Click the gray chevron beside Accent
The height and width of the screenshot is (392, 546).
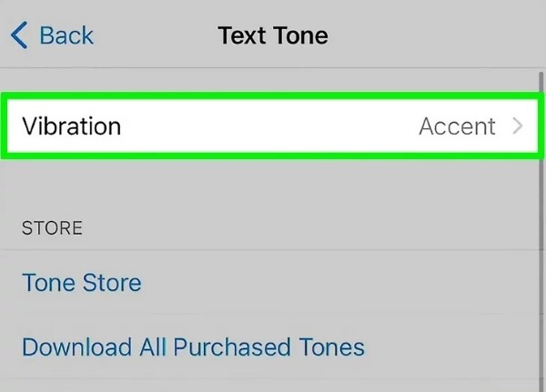tap(518, 126)
